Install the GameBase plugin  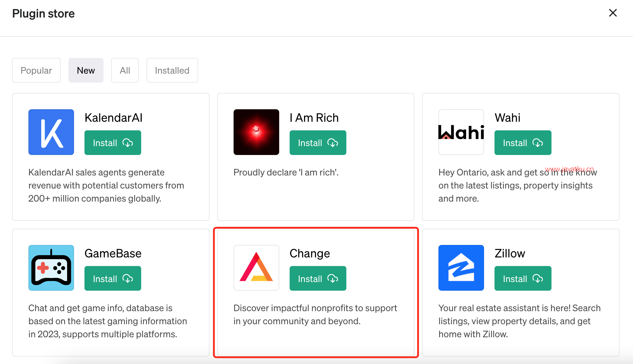tap(113, 278)
